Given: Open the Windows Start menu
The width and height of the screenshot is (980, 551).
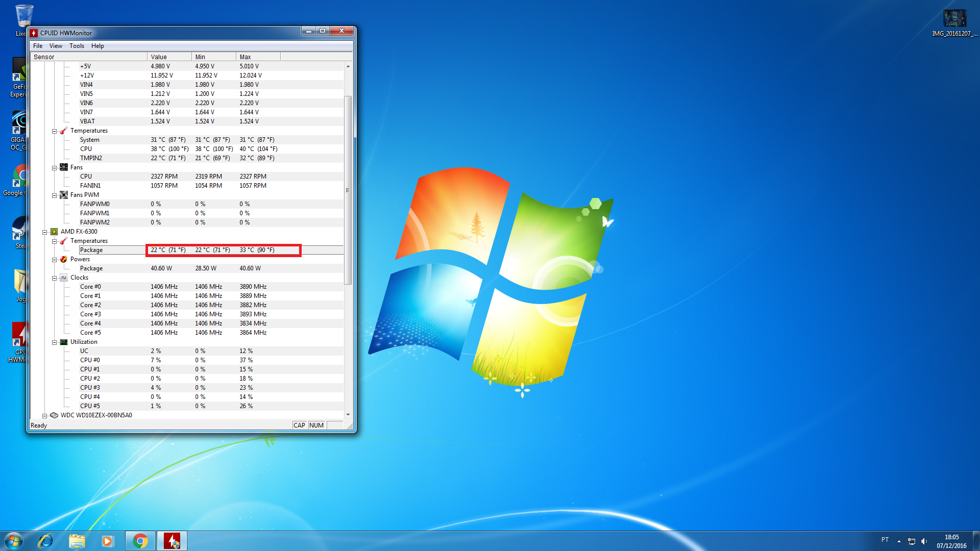Looking at the screenshot, I should coord(14,541).
